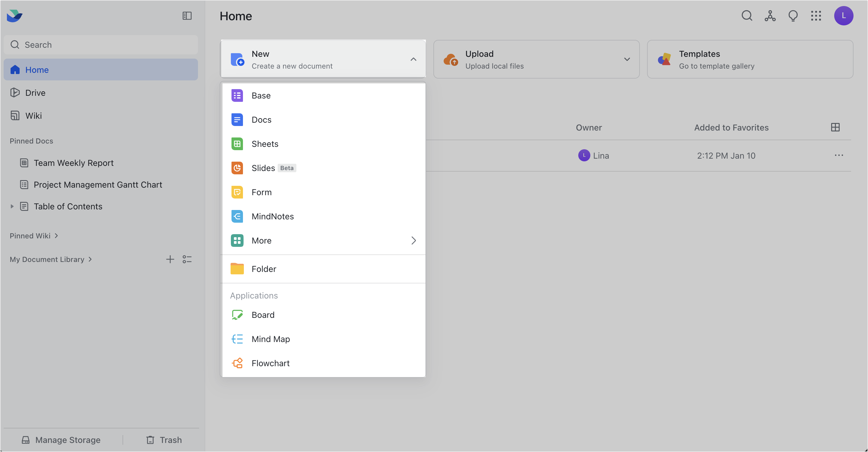The width and height of the screenshot is (868, 452).
Task: Open the Board application
Action: (263, 315)
